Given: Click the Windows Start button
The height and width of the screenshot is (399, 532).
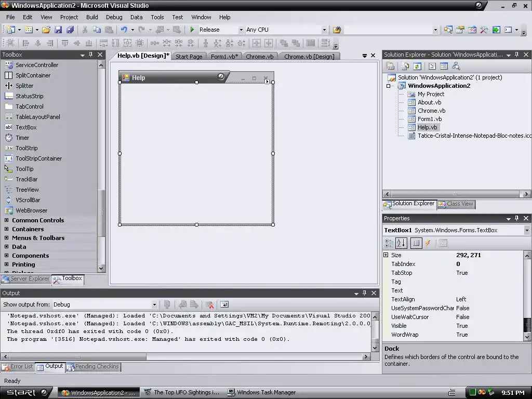Looking at the screenshot, I should click(x=25, y=393).
